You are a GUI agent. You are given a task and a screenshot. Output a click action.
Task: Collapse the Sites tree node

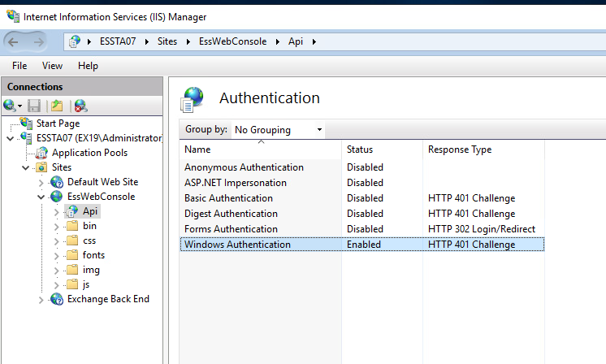click(26, 167)
